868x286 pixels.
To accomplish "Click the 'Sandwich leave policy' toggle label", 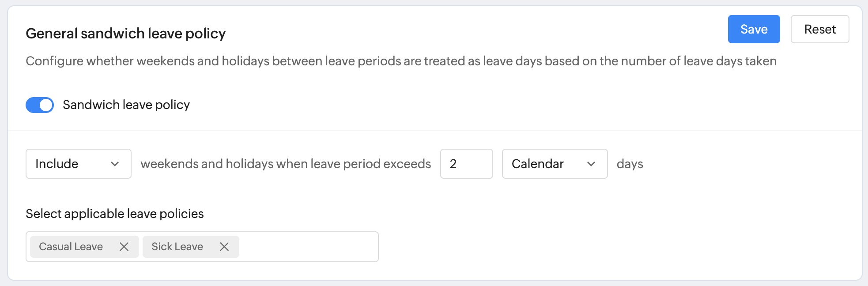I will click(x=126, y=105).
